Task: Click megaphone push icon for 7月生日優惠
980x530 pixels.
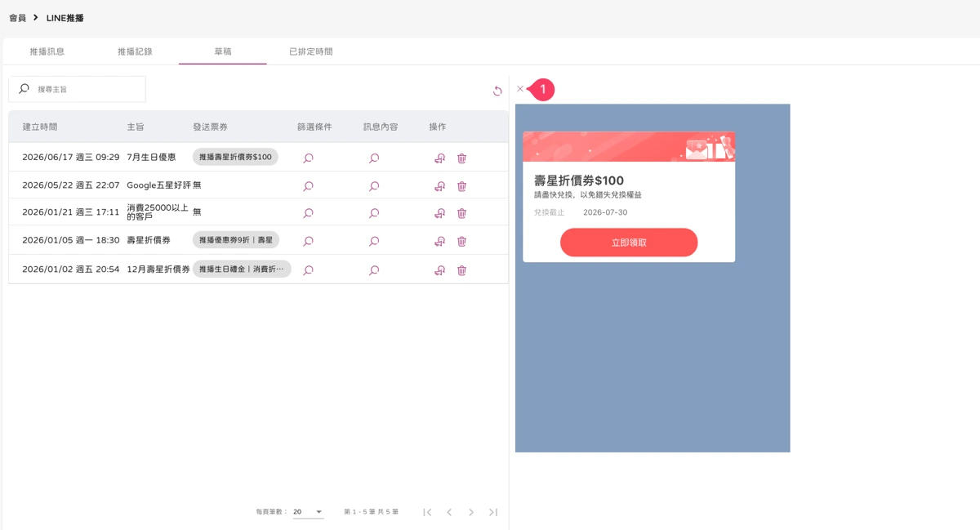Action: [x=439, y=158]
